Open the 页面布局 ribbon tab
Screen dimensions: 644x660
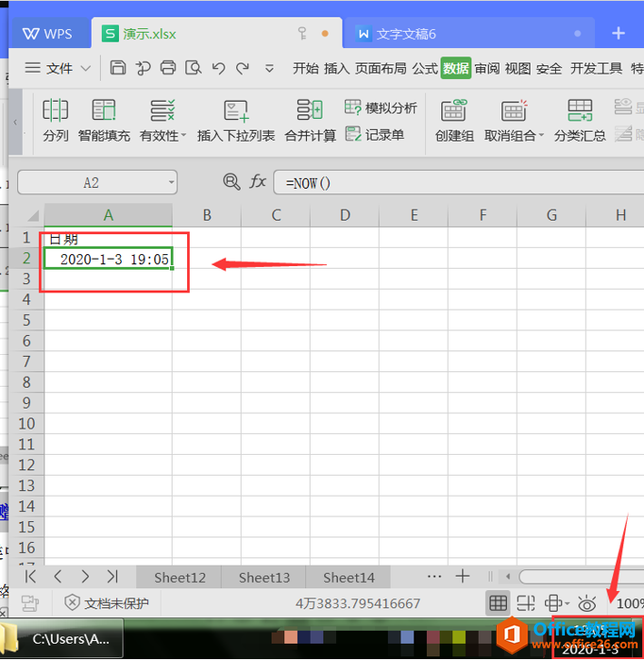[381, 68]
